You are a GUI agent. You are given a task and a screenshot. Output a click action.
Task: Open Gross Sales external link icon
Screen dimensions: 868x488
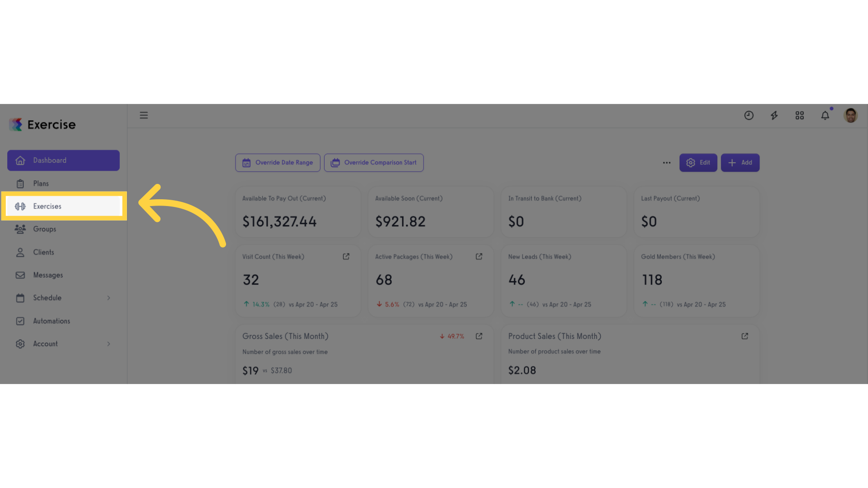[x=479, y=336]
